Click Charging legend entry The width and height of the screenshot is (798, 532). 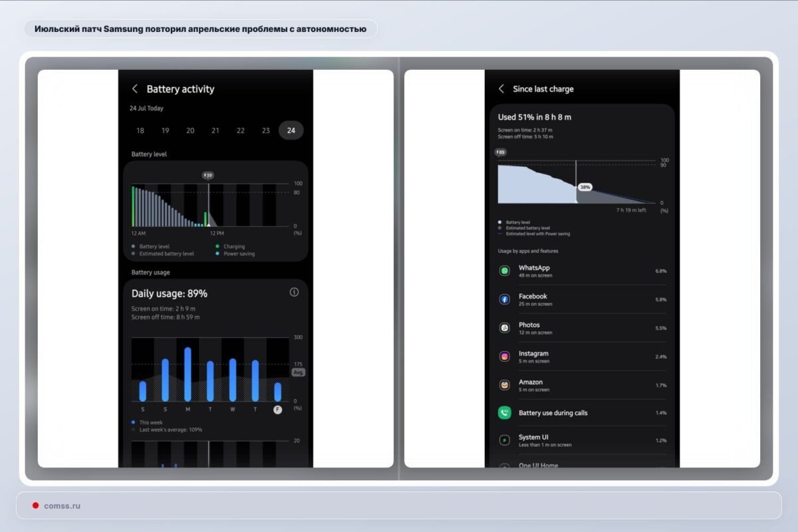tap(230, 247)
